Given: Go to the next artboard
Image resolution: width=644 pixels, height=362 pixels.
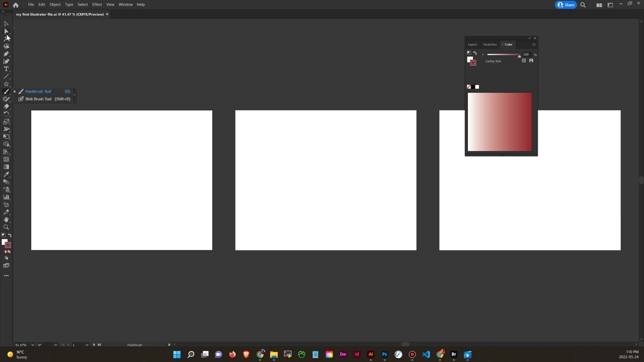Looking at the screenshot, I should pyautogui.click(x=94, y=345).
